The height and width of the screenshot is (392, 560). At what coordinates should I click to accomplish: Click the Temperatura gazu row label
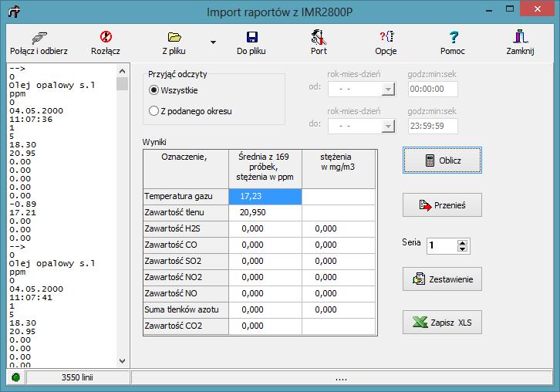[x=186, y=196]
